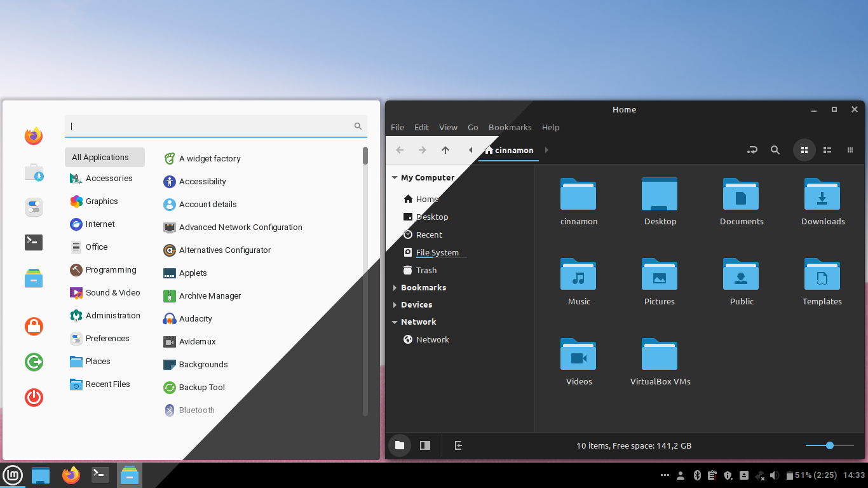Click the battery 51% indicator
Screen dimensions: 868x488
coord(810,475)
